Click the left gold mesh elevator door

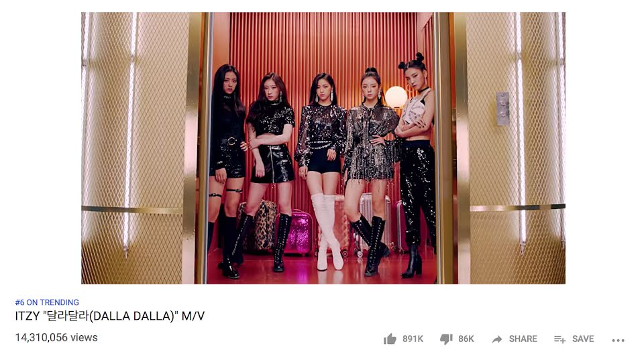point(139,148)
